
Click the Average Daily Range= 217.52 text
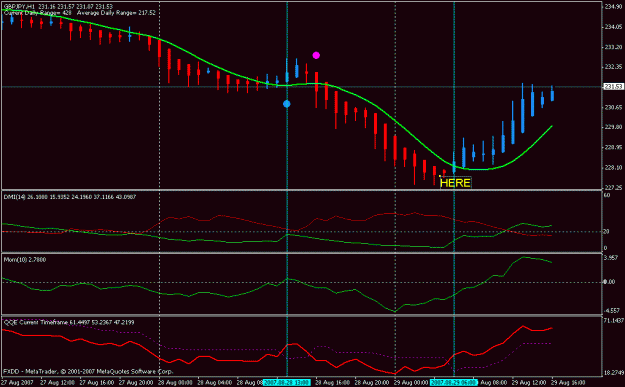[116, 13]
